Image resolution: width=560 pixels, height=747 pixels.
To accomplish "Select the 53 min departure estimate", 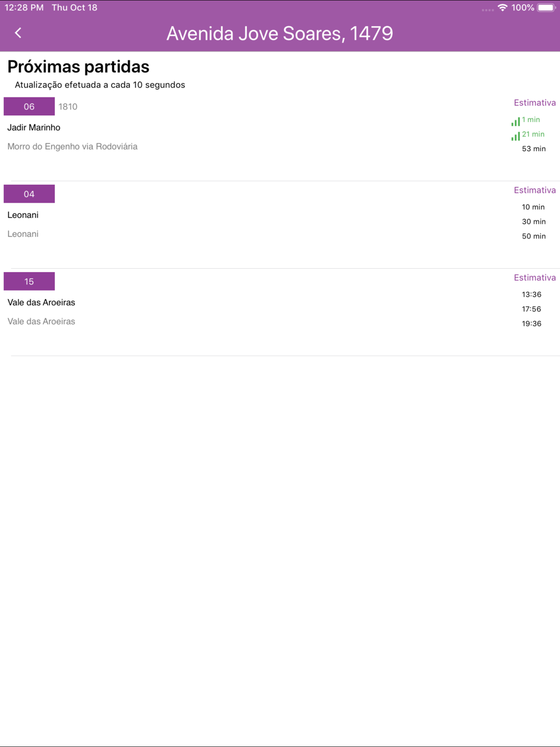I will point(534,149).
